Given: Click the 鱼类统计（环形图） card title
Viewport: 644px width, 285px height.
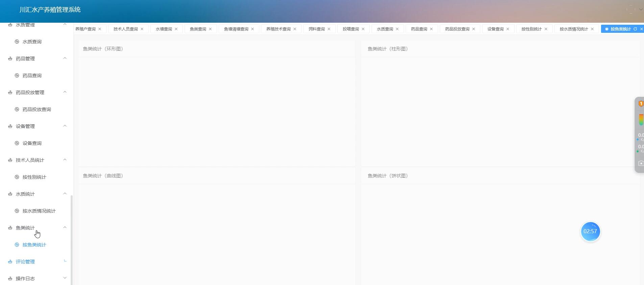Looking at the screenshot, I should pyautogui.click(x=103, y=49).
